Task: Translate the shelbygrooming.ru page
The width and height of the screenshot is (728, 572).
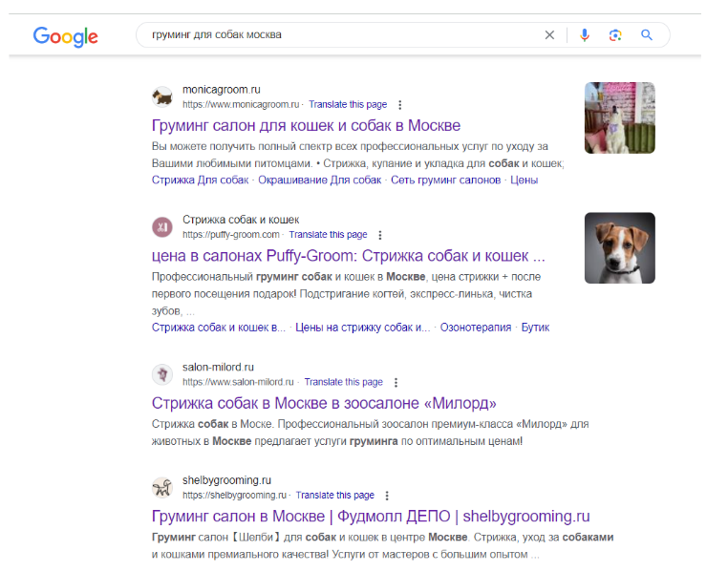Action: (334, 495)
